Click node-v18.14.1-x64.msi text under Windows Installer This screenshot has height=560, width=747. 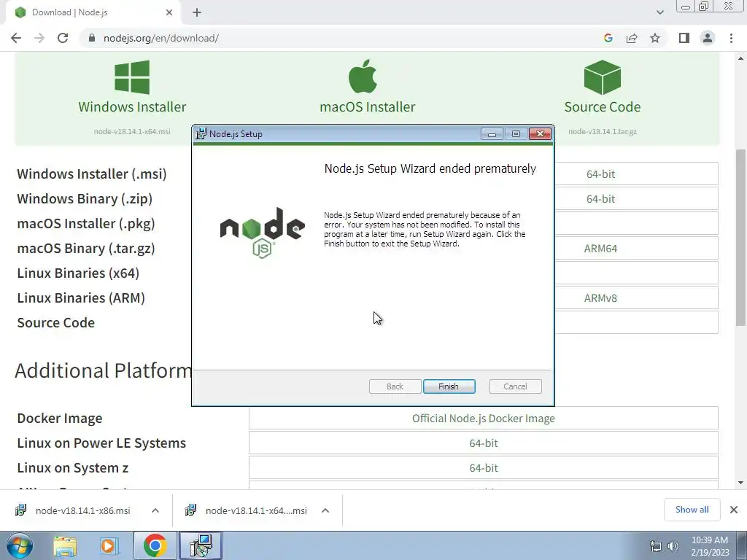point(132,131)
